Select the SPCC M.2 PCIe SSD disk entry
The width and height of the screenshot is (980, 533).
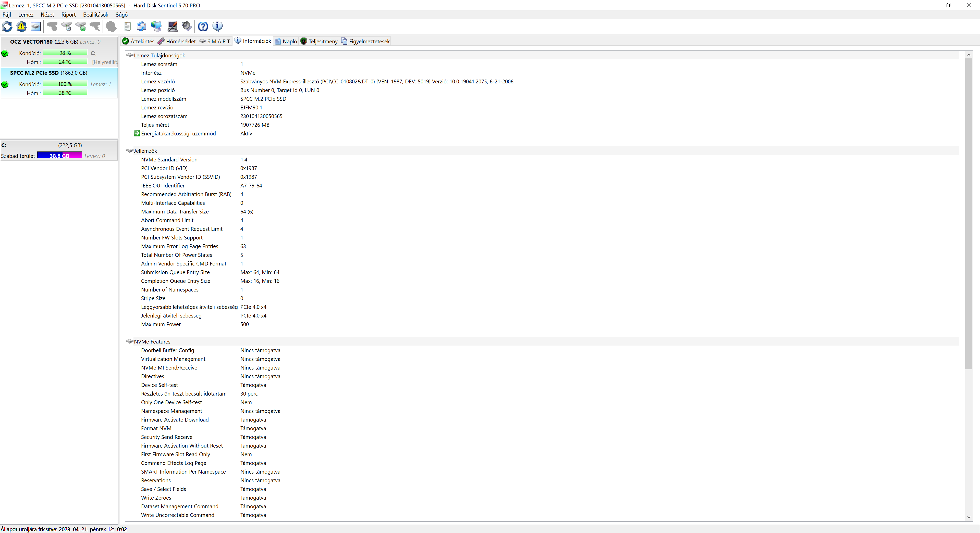pos(59,83)
